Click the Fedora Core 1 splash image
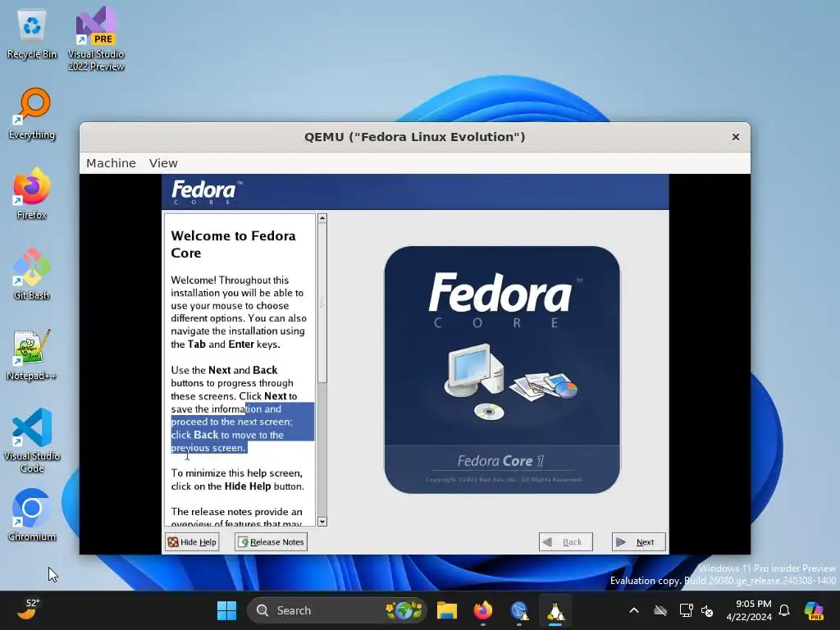Screen dimensions: 840x630 point(502,370)
